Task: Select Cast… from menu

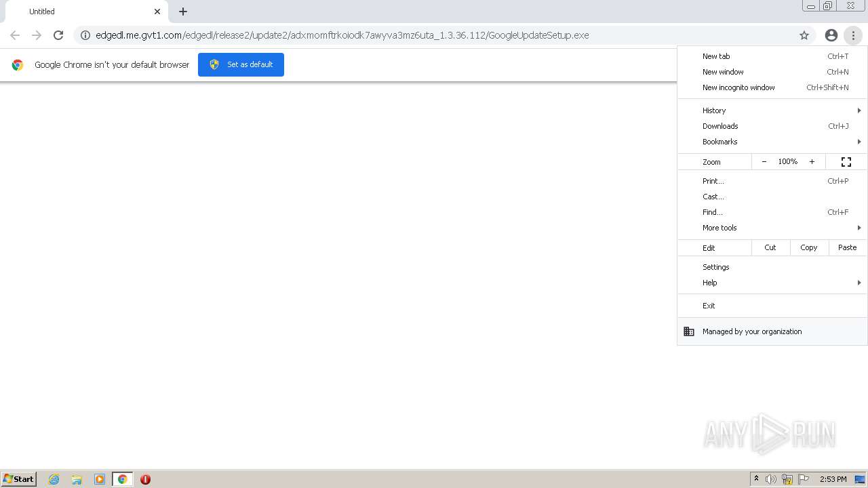Action: point(772,197)
